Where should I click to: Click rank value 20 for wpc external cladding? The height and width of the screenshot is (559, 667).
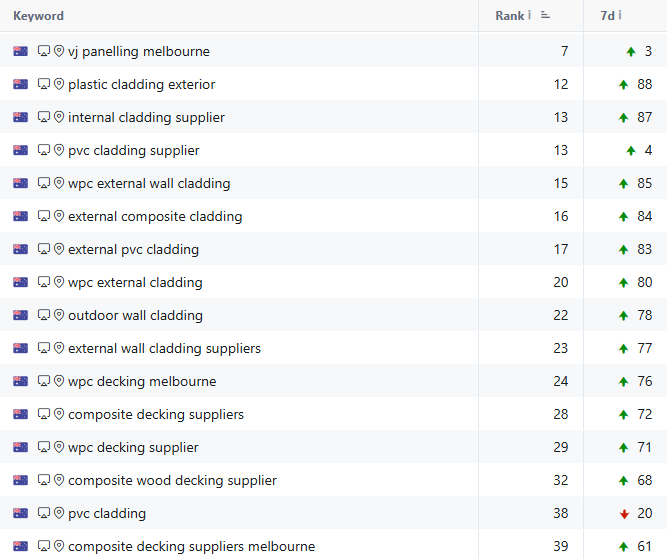click(x=561, y=282)
